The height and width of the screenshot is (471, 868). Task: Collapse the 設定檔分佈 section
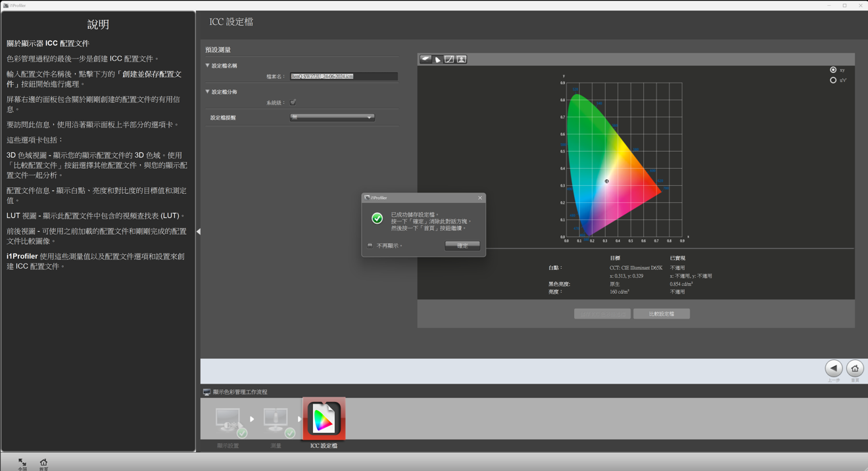coord(208,92)
